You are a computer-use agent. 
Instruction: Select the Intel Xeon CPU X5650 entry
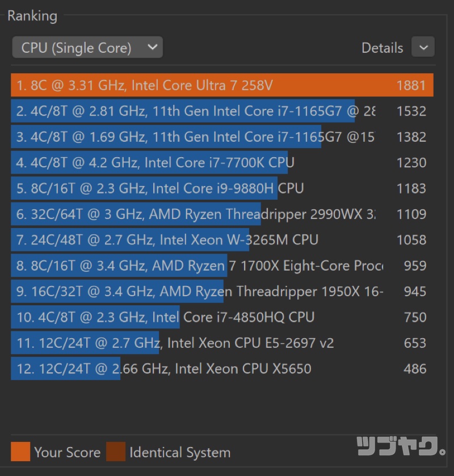click(x=222, y=369)
